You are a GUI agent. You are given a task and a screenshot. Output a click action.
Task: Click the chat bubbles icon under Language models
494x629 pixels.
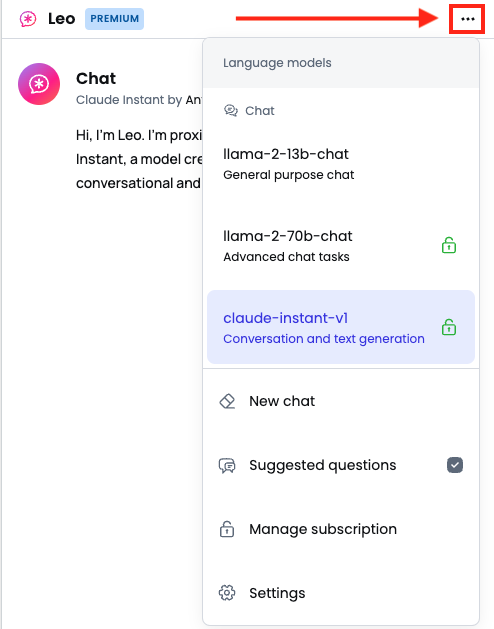point(231,110)
